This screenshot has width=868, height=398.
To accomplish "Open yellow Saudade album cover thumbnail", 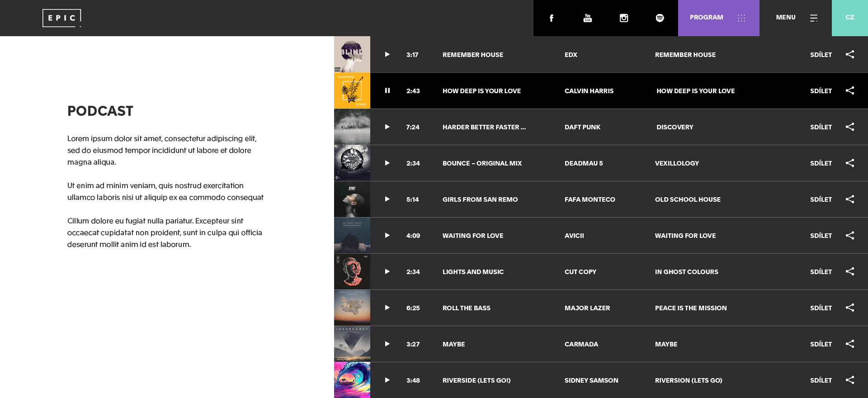I will click(x=352, y=90).
